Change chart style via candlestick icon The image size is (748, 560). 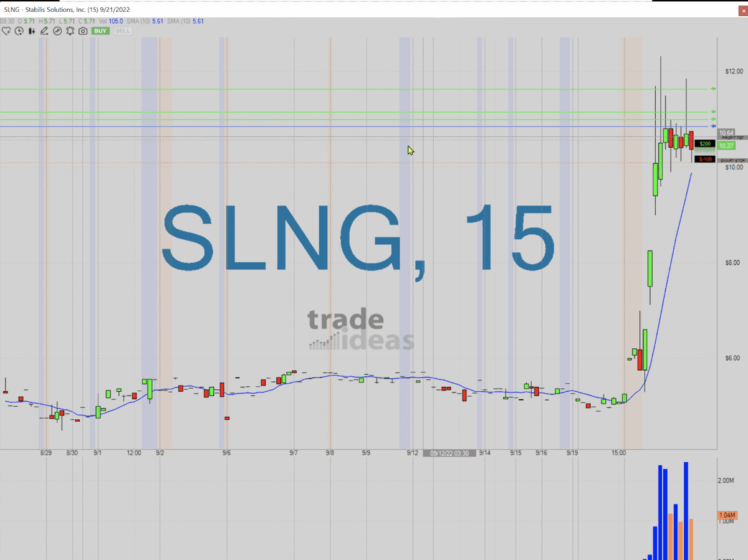tap(32, 31)
